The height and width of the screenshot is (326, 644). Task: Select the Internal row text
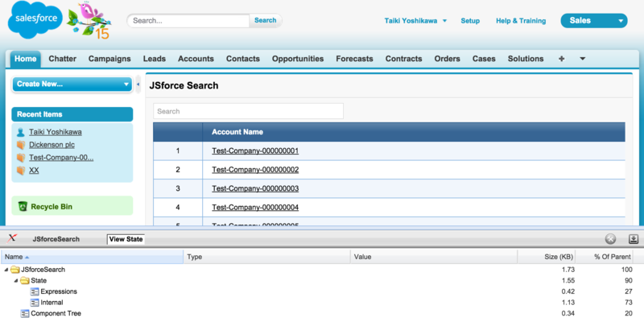(52, 303)
